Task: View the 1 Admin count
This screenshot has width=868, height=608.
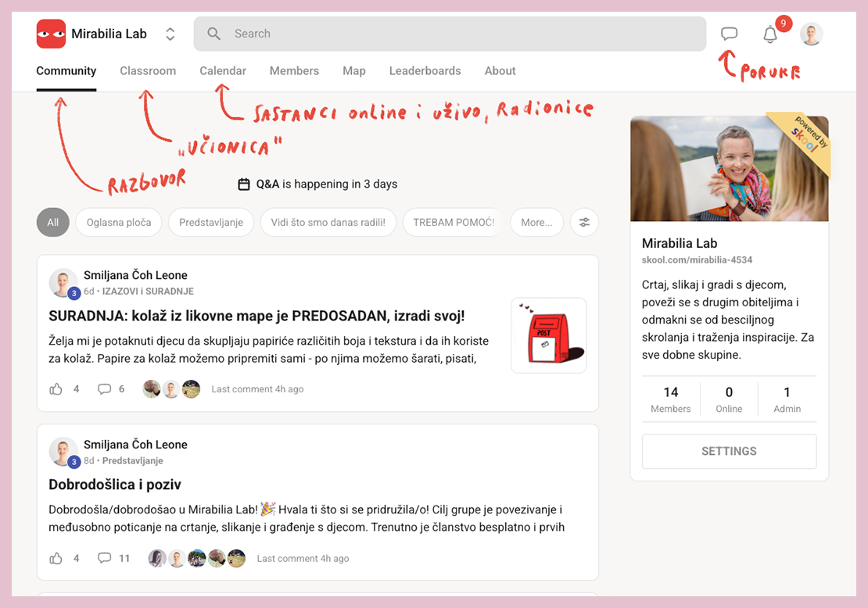Action: pyautogui.click(x=787, y=399)
